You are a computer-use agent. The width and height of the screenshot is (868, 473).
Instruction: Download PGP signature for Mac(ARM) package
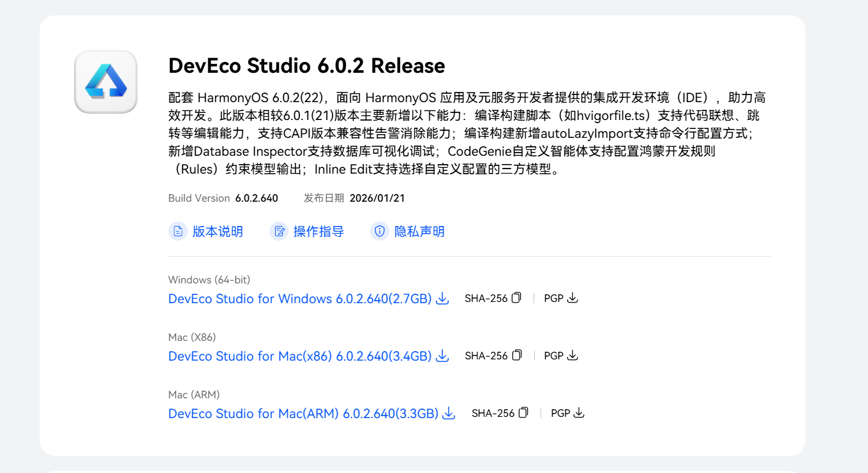(560, 413)
